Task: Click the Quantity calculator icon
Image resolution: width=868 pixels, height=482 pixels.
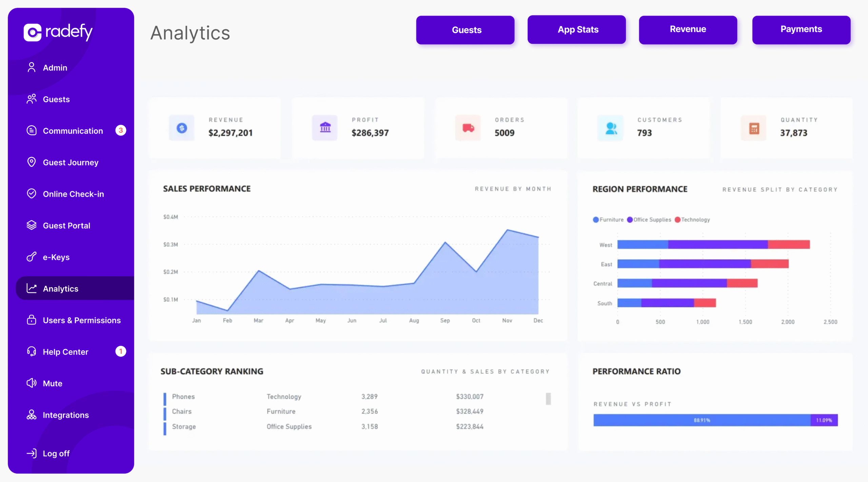Action: coord(754,129)
